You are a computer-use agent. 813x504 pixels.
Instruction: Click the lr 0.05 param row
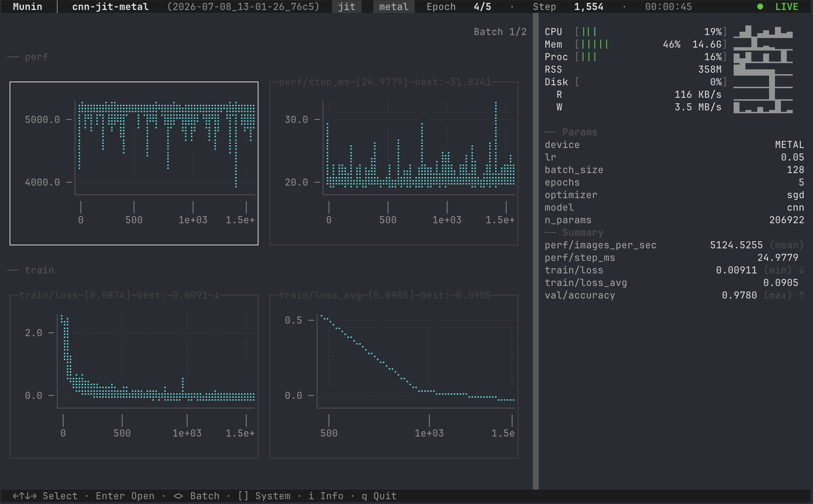tap(675, 157)
